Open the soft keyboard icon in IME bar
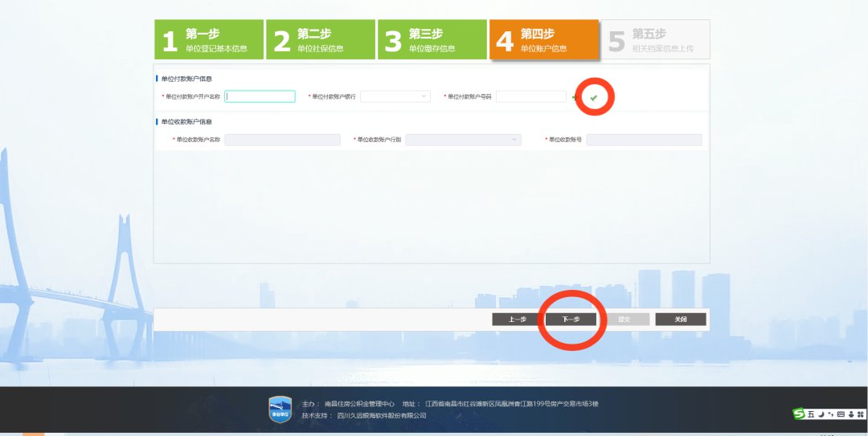 pyautogui.click(x=841, y=414)
